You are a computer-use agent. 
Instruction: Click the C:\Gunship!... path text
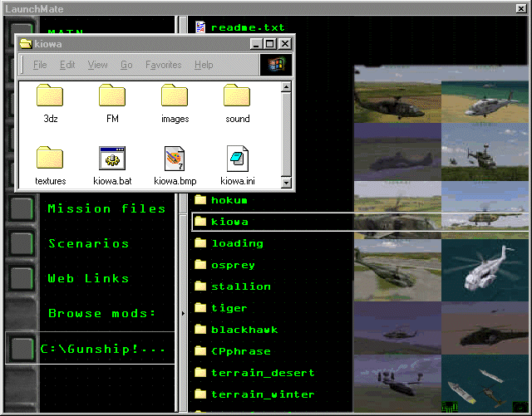103,349
